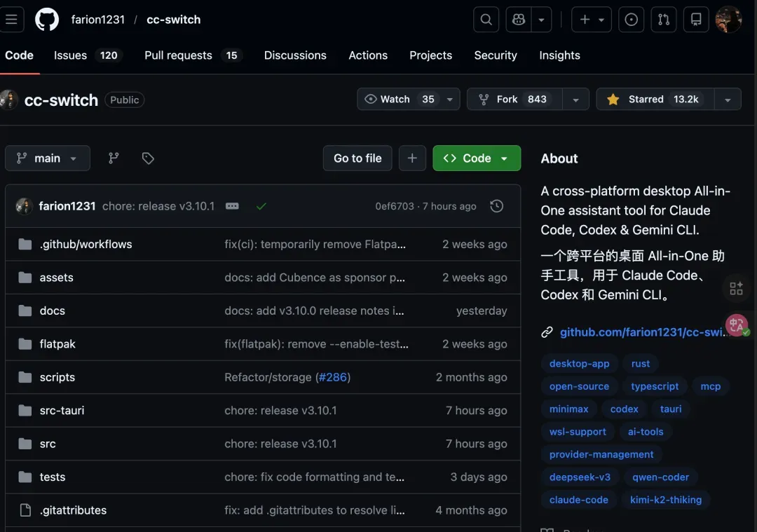Expand commit details ellipsis button
The height and width of the screenshot is (532, 757).
click(232, 206)
